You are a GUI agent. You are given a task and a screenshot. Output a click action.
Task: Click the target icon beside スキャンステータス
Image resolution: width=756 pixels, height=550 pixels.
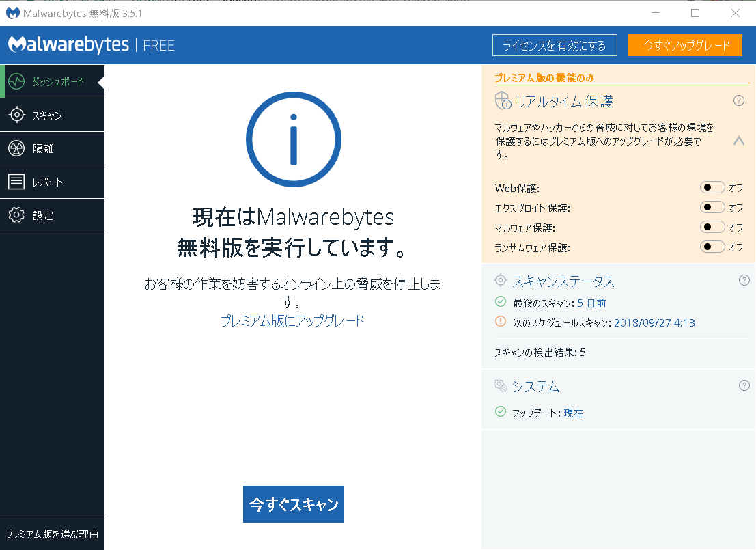tap(501, 280)
